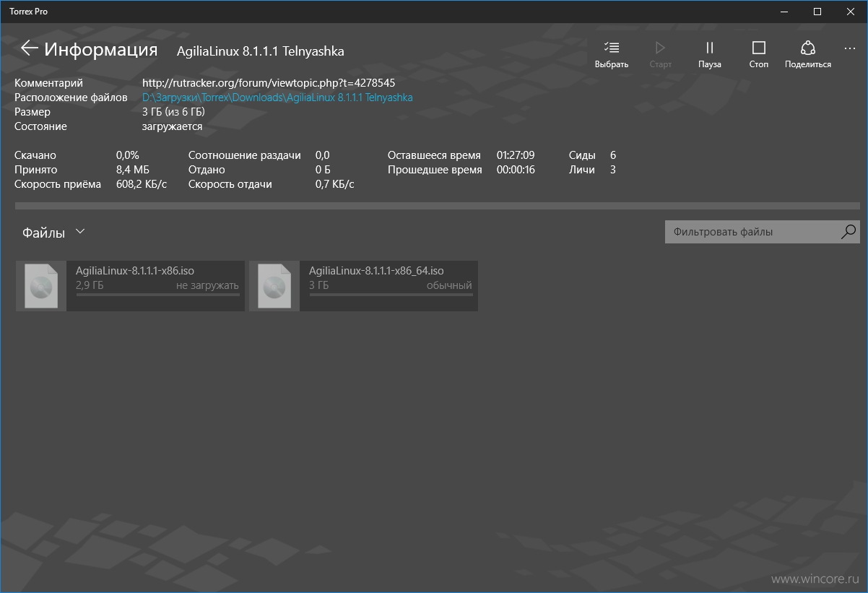This screenshot has height=593, width=868.
Task: Pause the torrent with Пауза
Action: point(709,48)
